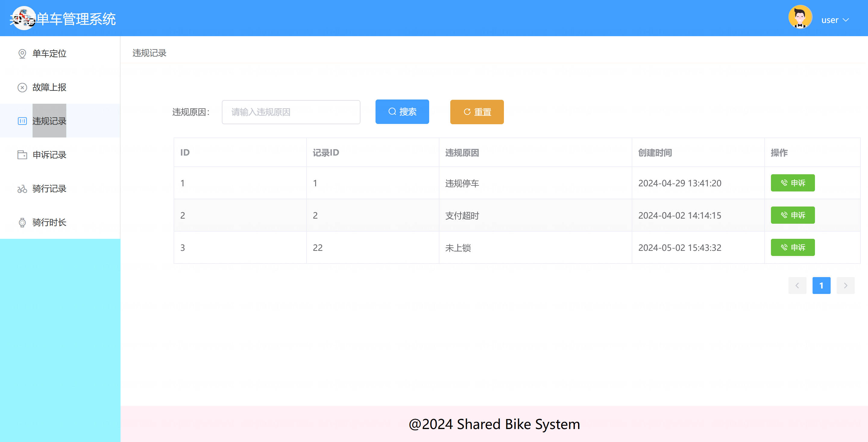
Task: Click the circled-X icon beside 故障上报
Action: click(22, 88)
